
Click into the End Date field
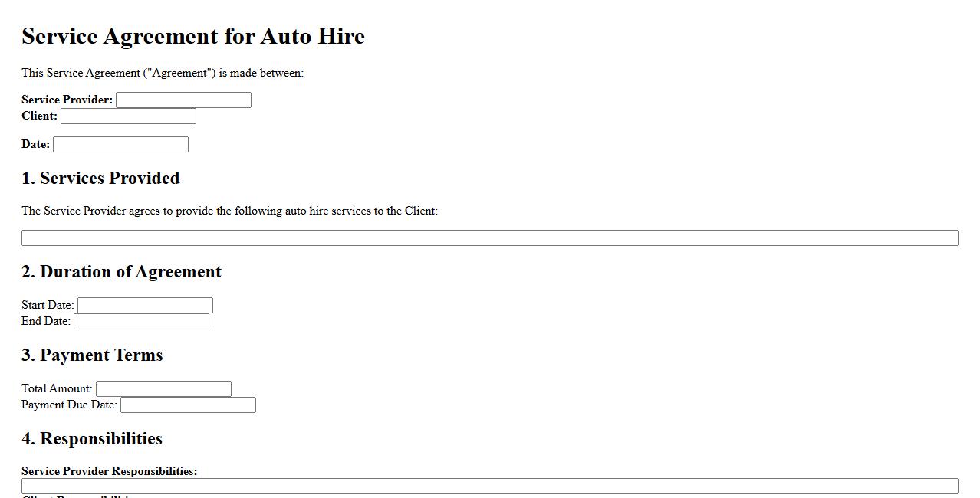[x=141, y=321]
